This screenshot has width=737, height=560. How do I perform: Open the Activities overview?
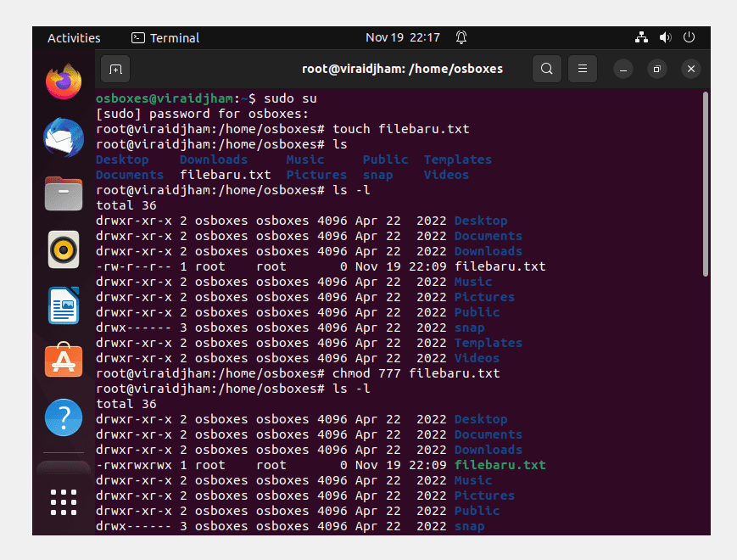74,38
